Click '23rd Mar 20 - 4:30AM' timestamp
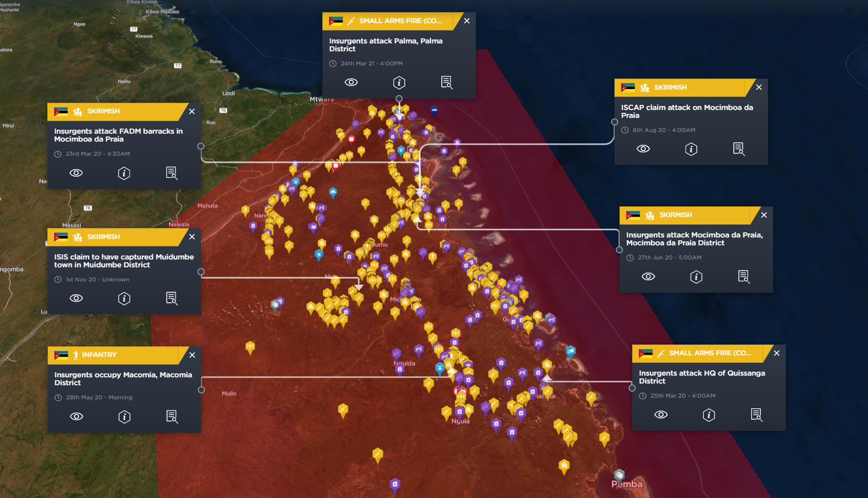Viewport: 868px width, 498px height. 98,154
